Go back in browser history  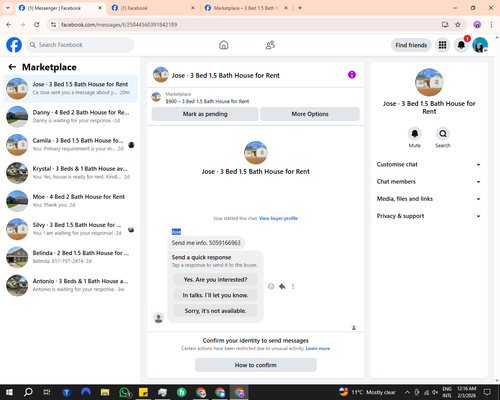coord(9,25)
